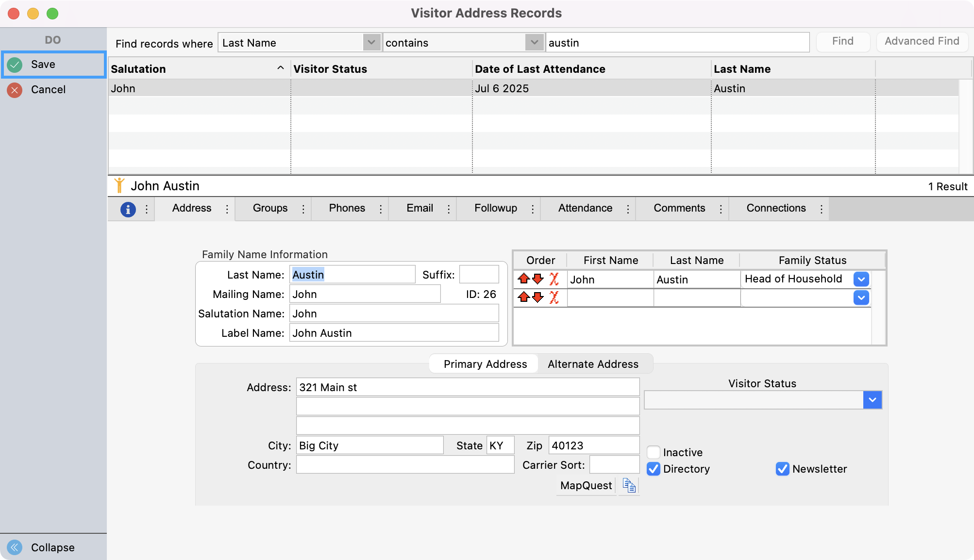This screenshot has width=974, height=560.
Task: Click the Cancel red X icon
Action: point(15,89)
